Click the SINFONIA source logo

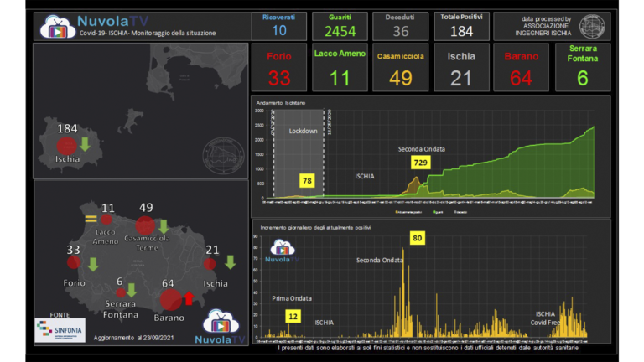[x=60, y=330]
